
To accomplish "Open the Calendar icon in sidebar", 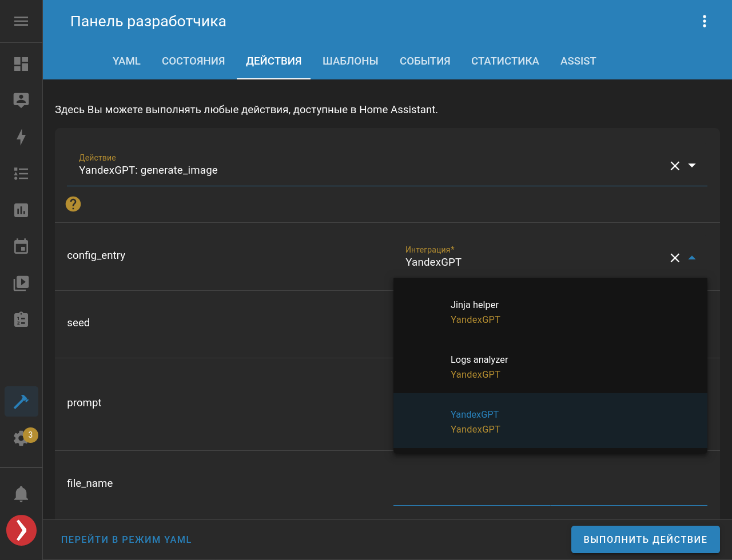I will [21, 246].
